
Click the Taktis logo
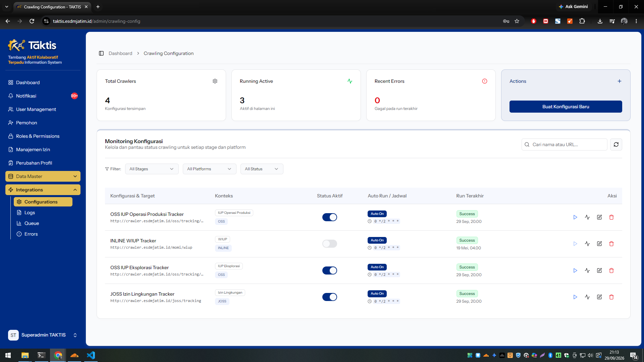[x=32, y=45]
